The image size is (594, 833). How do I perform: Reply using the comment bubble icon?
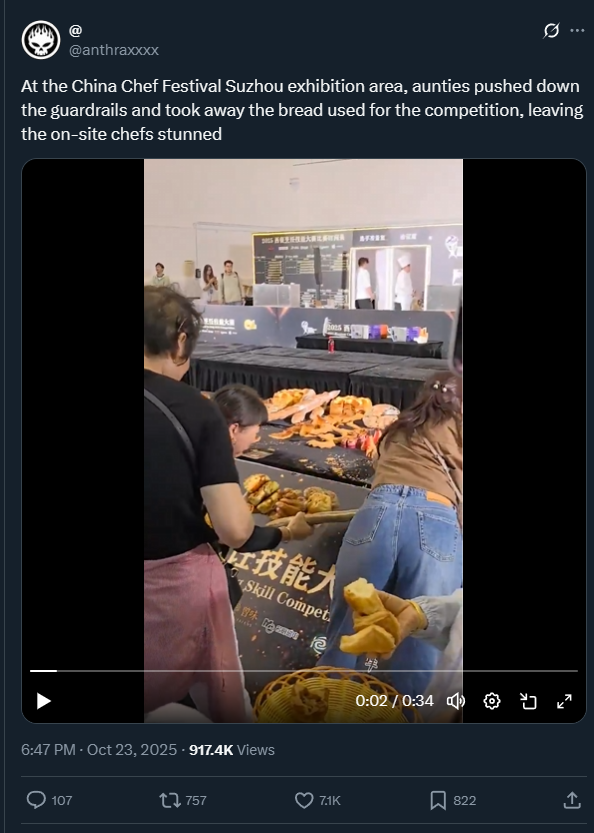pyautogui.click(x=36, y=800)
